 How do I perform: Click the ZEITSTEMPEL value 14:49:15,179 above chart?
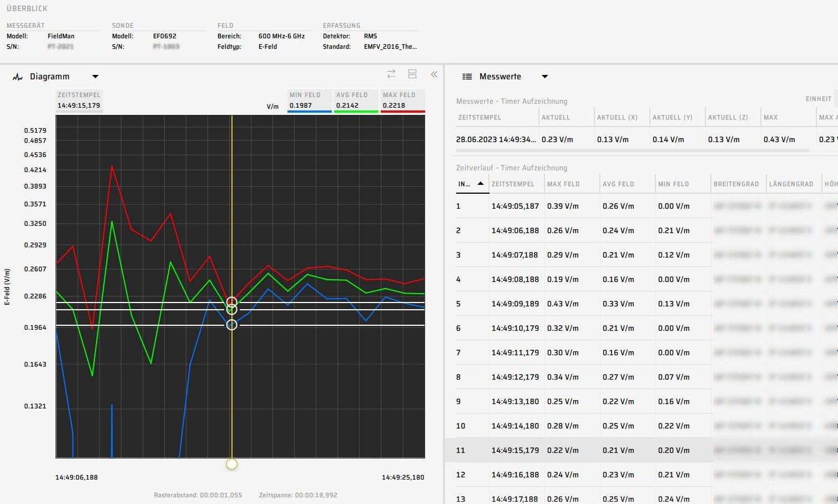pyautogui.click(x=79, y=105)
